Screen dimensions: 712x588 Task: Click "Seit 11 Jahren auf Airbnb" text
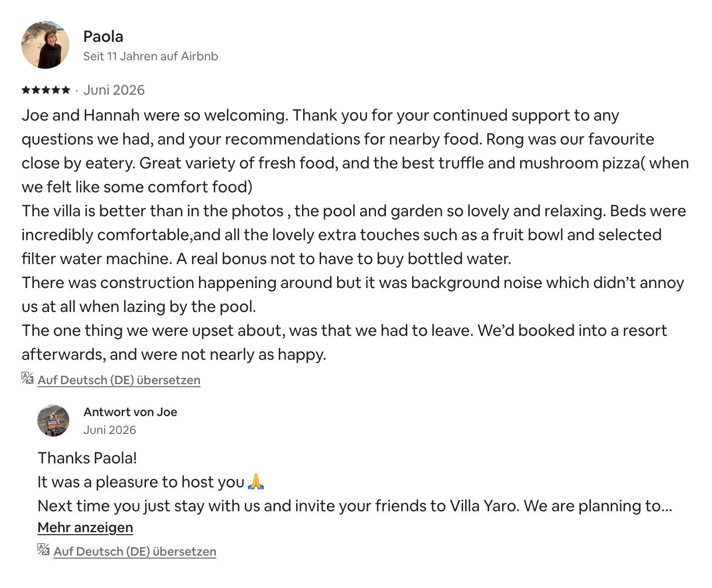151,56
